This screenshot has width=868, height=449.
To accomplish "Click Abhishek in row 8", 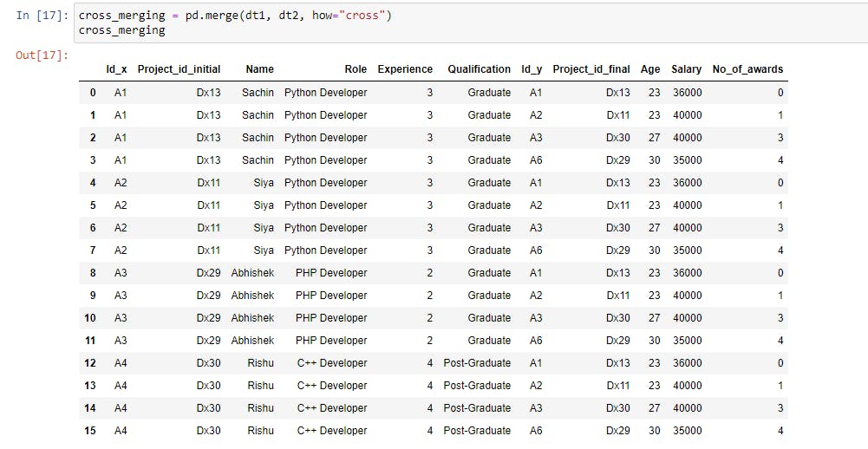I will pyautogui.click(x=252, y=273).
